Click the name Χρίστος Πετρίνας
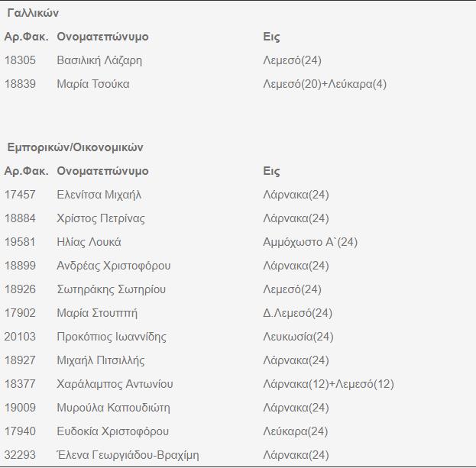 coord(101,218)
